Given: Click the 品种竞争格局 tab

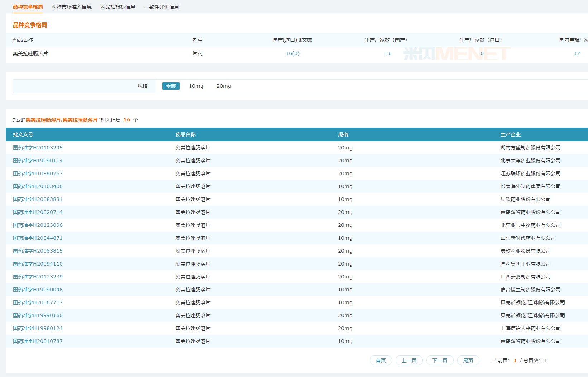Looking at the screenshot, I should tap(28, 7).
